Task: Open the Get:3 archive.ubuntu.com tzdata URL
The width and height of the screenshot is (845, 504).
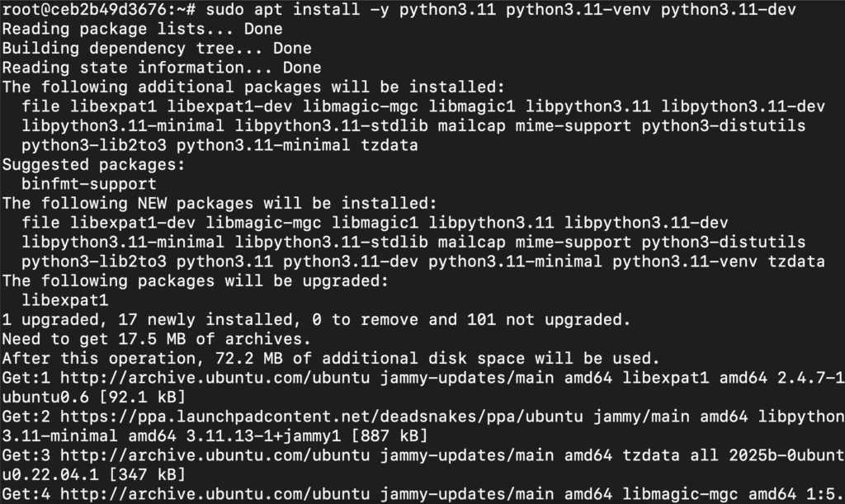Action: pos(215,455)
